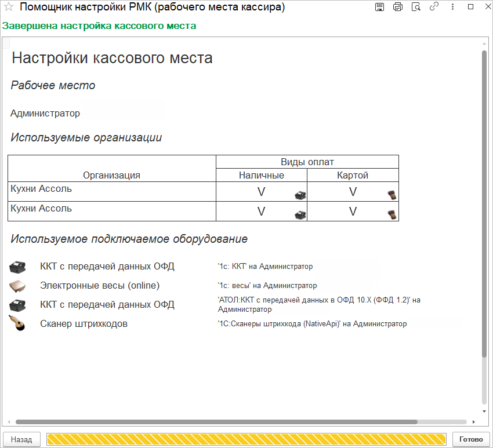
Task: Select the electronic scales equipment icon
Action: click(17, 286)
